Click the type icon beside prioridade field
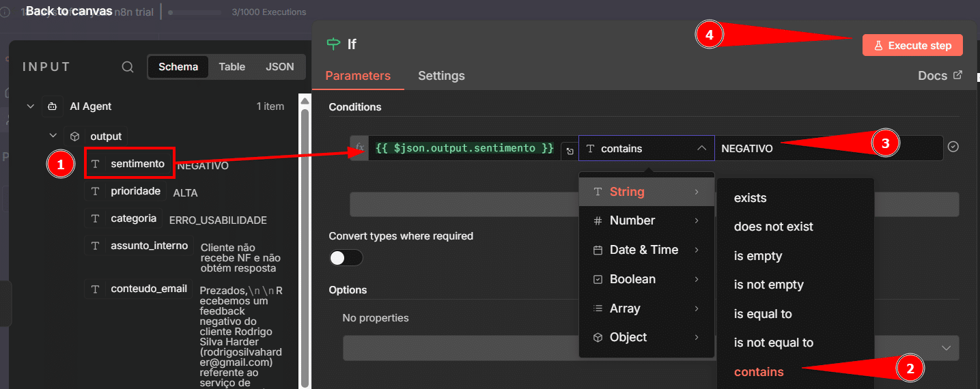980x389 pixels. click(96, 191)
